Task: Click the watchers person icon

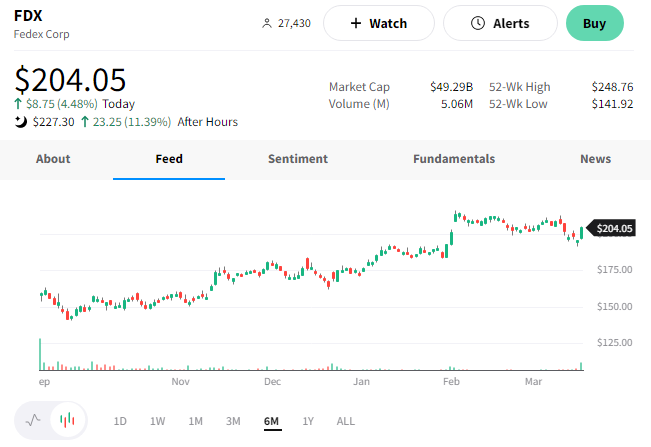Action: [266, 23]
